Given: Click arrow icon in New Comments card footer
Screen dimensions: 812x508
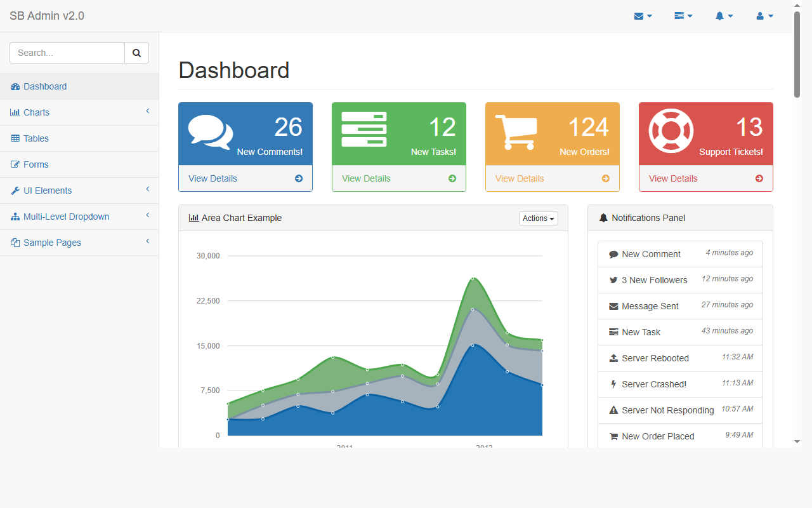Looking at the screenshot, I should click(299, 178).
